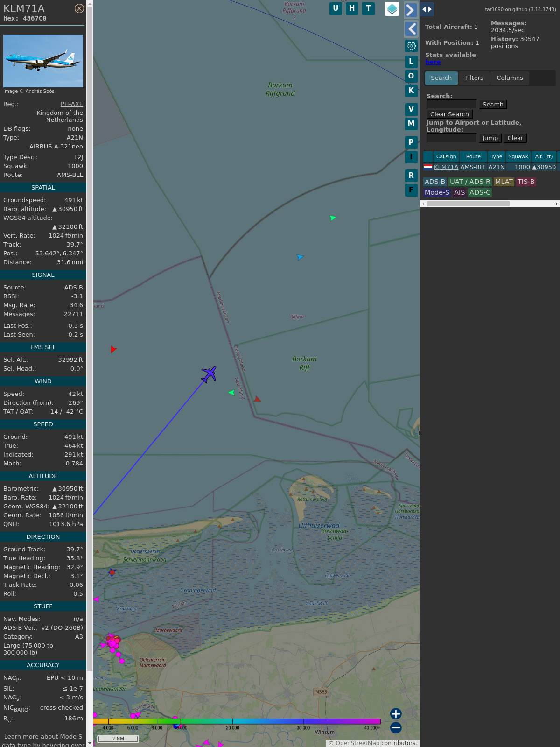Open the PH-AXE registration link

pyautogui.click(x=72, y=104)
